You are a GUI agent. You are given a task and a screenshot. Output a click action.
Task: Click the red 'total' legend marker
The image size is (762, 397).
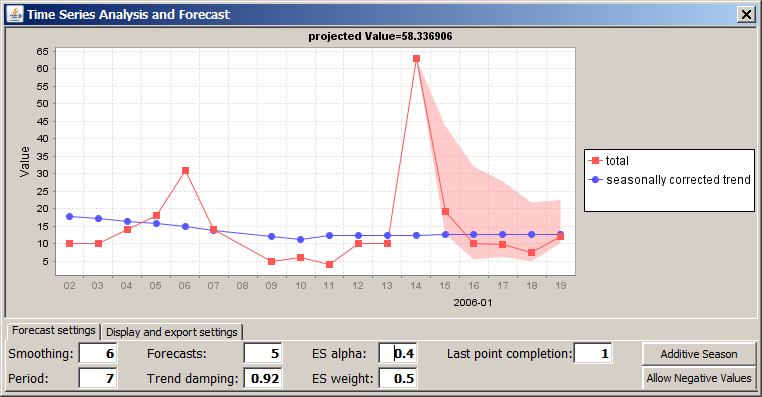(x=595, y=161)
